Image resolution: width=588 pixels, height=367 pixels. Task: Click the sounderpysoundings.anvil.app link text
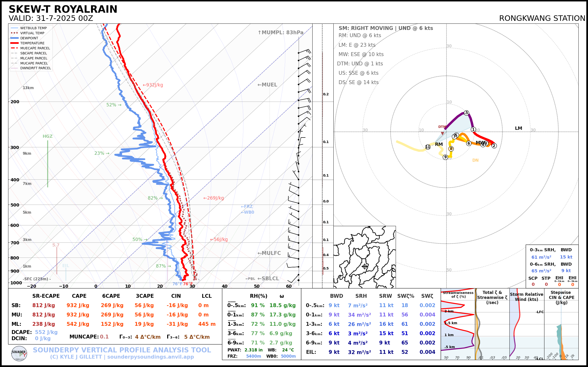[x=150, y=357]
